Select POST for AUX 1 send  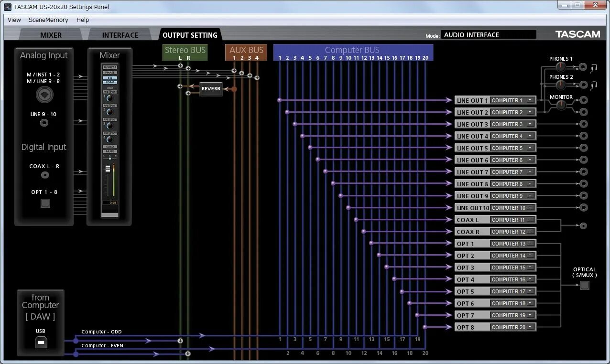[114, 92]
